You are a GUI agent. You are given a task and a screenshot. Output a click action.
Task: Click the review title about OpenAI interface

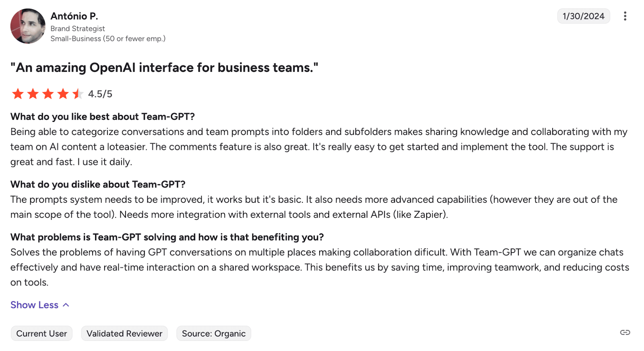click(x=164, y=67)
